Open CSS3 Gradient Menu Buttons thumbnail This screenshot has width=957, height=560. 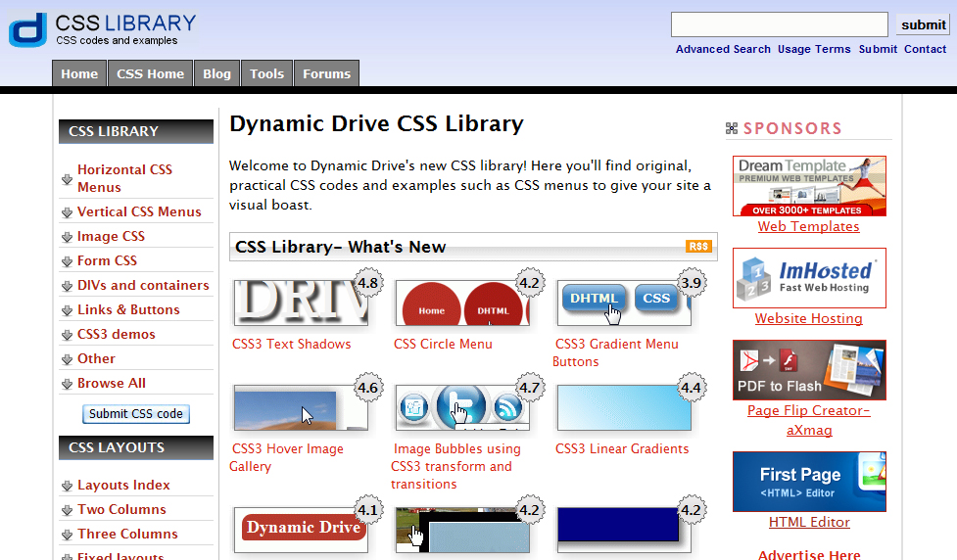tap(624, 303)
